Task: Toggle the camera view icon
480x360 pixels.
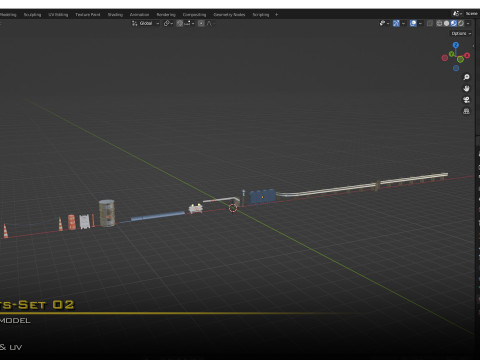Action: [466, 100]
